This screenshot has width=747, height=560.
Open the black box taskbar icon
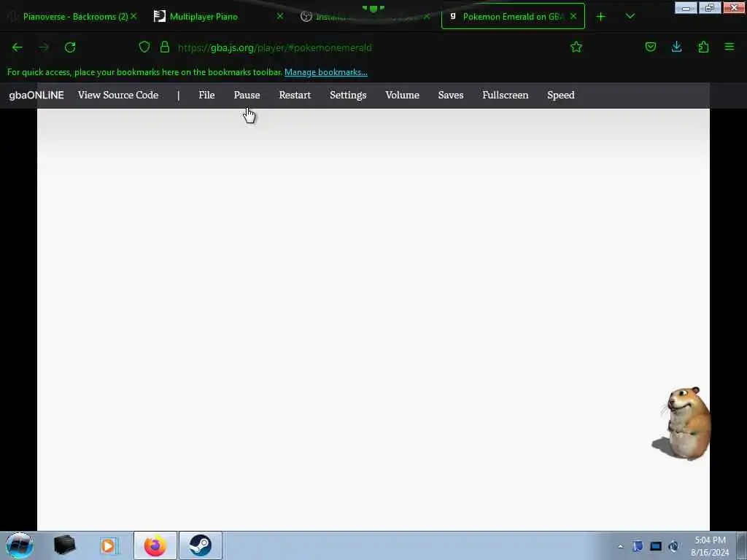(64, 545)
